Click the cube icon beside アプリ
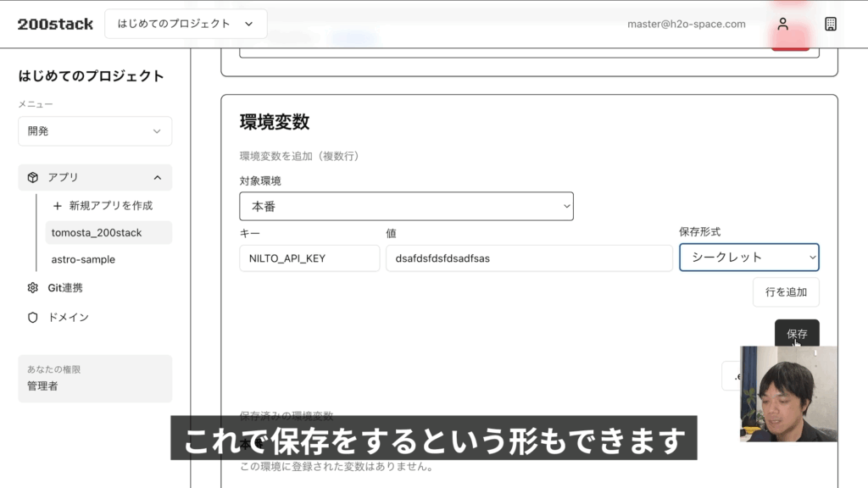The image size is (868, 488). 33,177
